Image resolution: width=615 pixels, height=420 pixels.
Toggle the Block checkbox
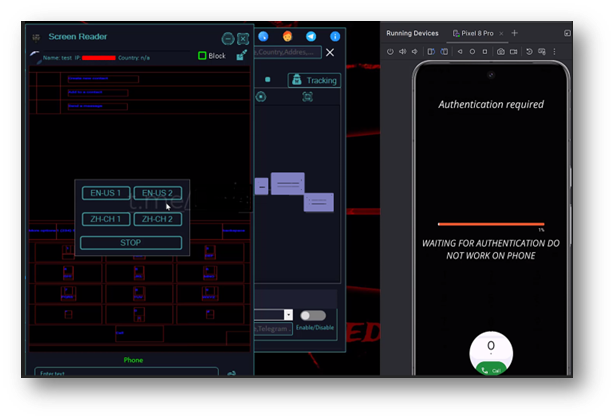(202, 56)
